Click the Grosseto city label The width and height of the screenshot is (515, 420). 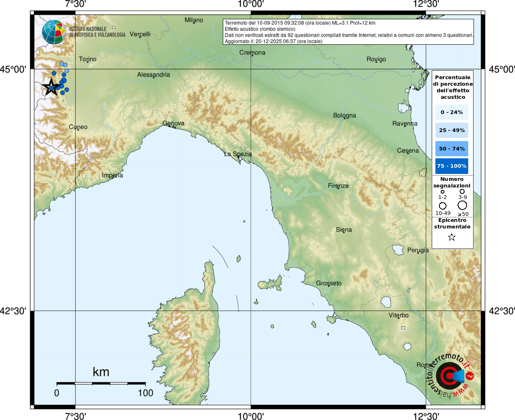[x=329, y=283]
